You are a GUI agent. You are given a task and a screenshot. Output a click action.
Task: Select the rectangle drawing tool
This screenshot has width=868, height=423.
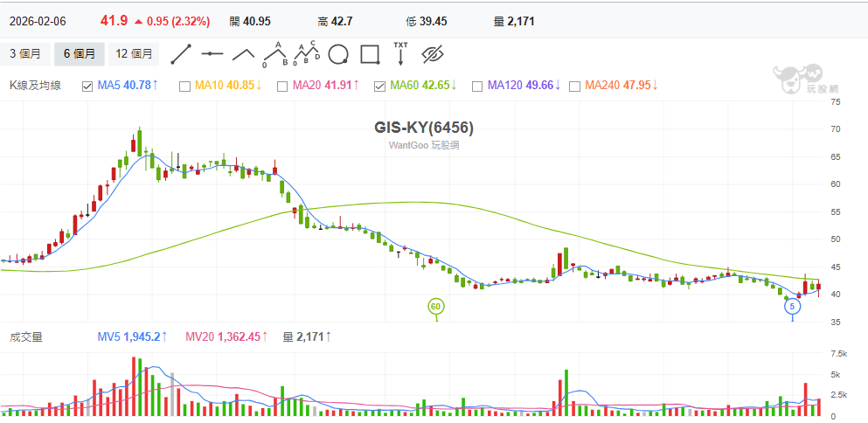click(369, 54)
